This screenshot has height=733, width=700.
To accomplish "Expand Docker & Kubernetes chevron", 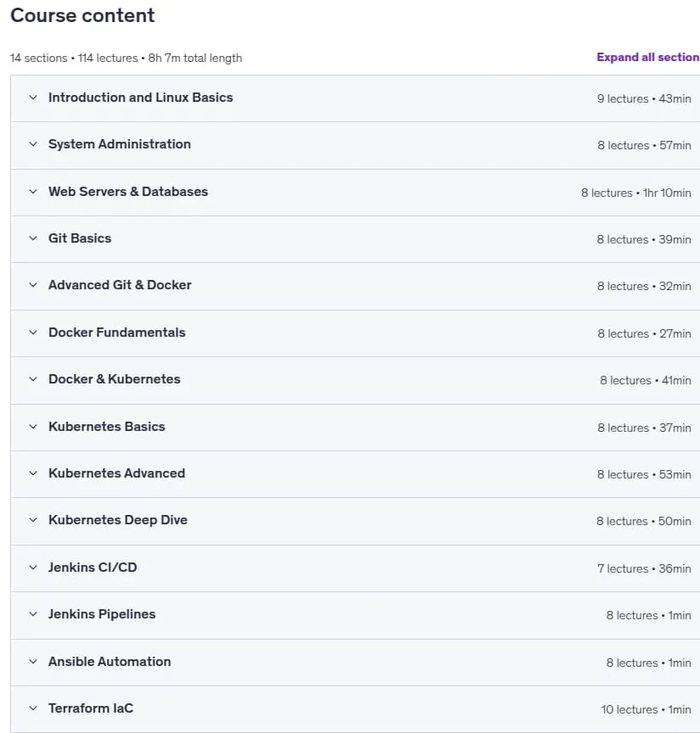I will 33,379.
